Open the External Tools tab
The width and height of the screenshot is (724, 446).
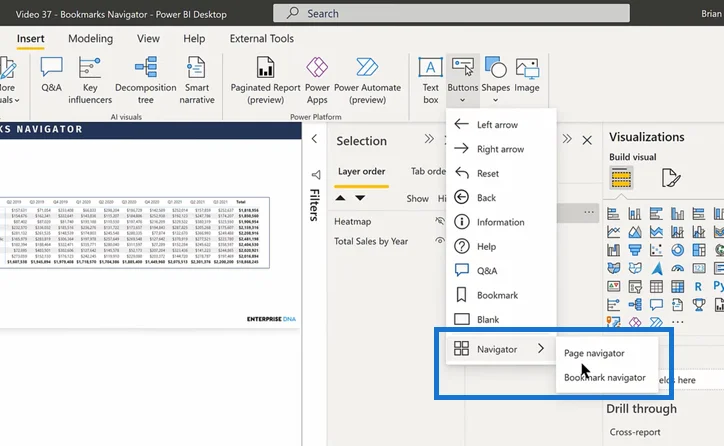pyautogui.click(x=262, y=38)
